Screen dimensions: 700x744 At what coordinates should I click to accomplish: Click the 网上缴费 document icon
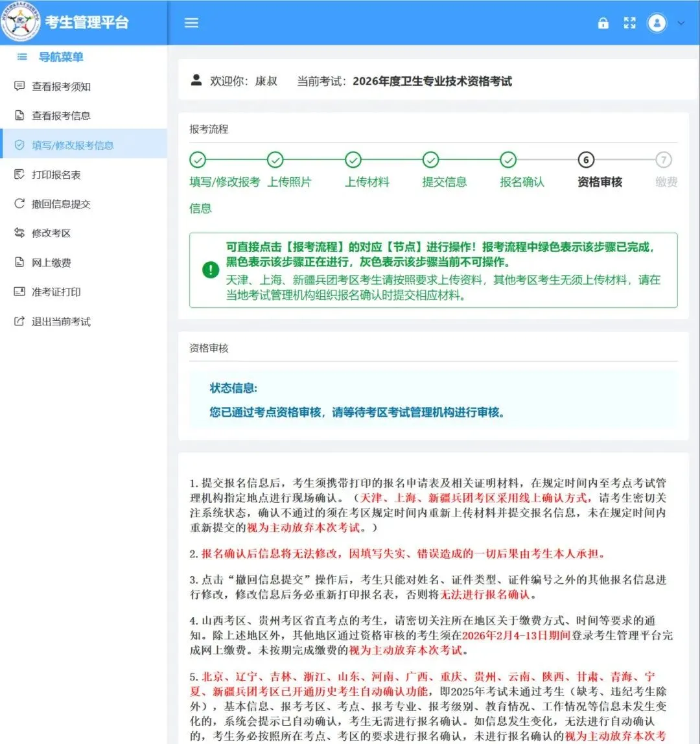(x=19, y=262)
